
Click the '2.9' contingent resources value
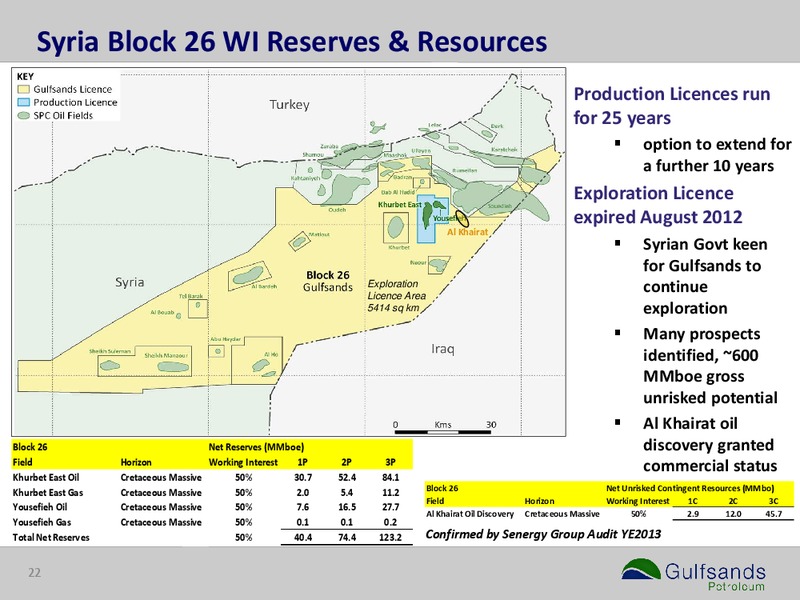pyautogui.click(x=693, y=514)
